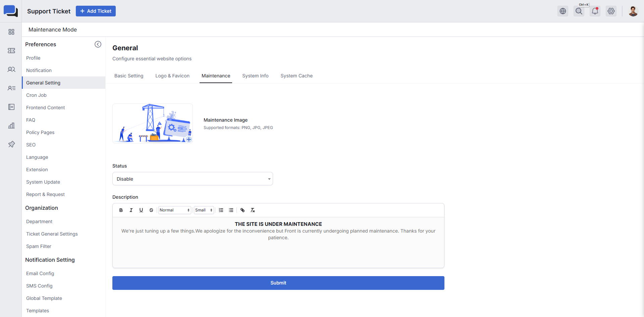Switch to the System Info tab
644x317 pixels.
click(x=255, y=76)
